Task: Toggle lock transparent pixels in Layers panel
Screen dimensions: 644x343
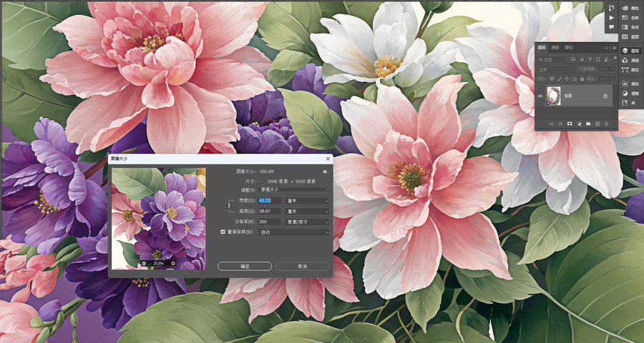Action: (552, 79)
